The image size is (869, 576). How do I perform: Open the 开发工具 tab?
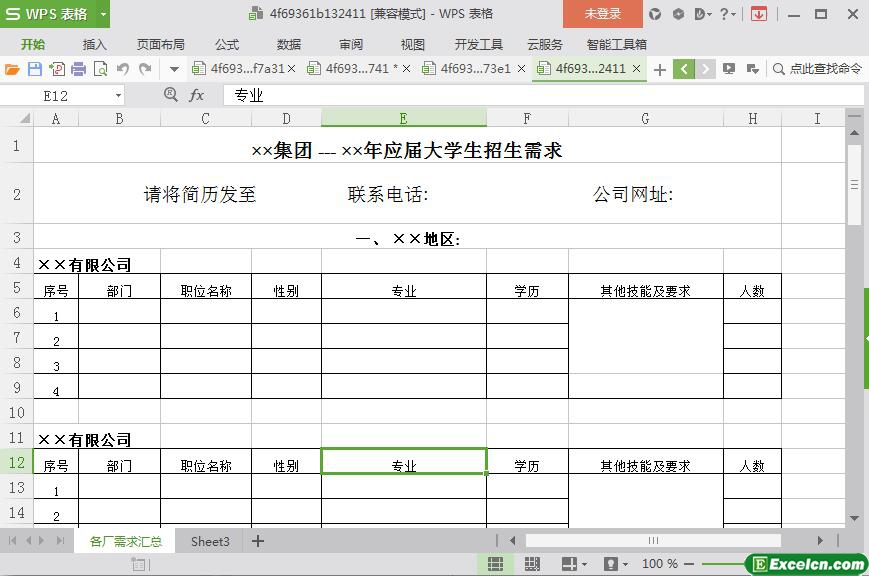(x=478, y=44)
